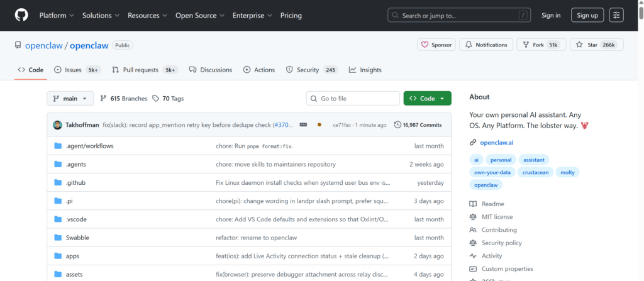Sponsor the project with the heart button
Image resolution: width=644 pixels, height=281 pixels.
pyautogui.click(x=436, y=45)
